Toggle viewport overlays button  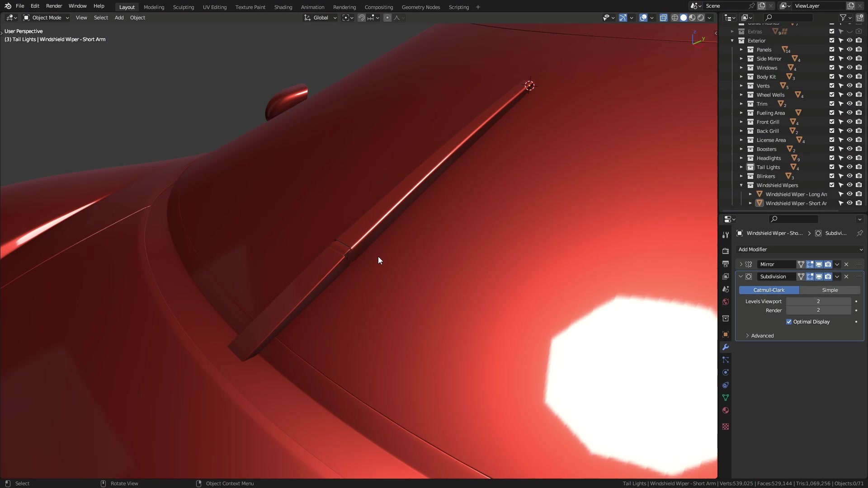tap(643, 18)
